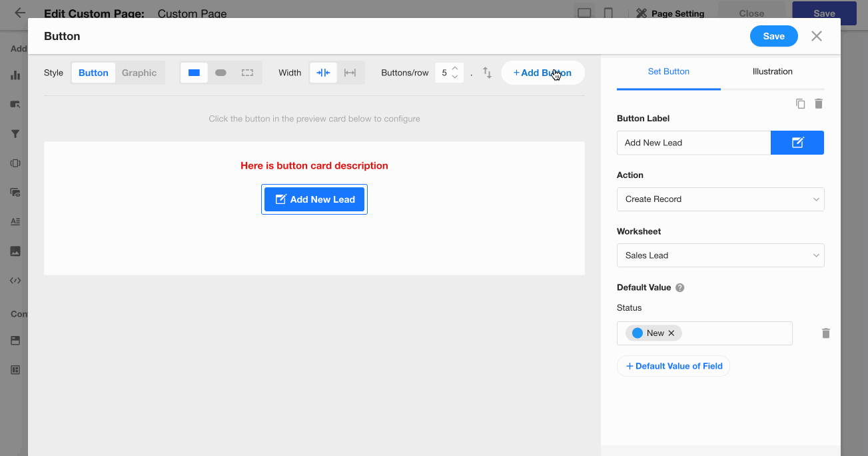Expand the Worksheet dropdown showing Sales Lead
The width and height of the screenshot is (868, 456).
[720, 255]
